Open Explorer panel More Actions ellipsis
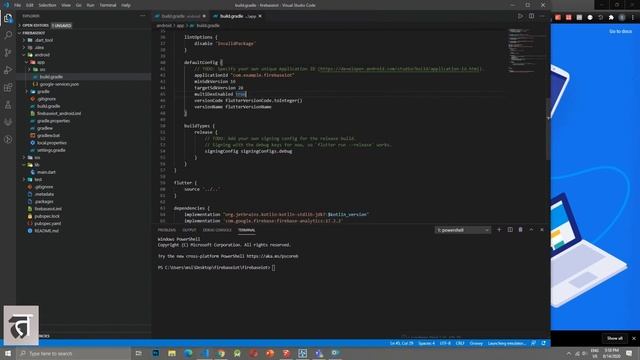This screenshot has height=360, width=640. pos(142,16)
